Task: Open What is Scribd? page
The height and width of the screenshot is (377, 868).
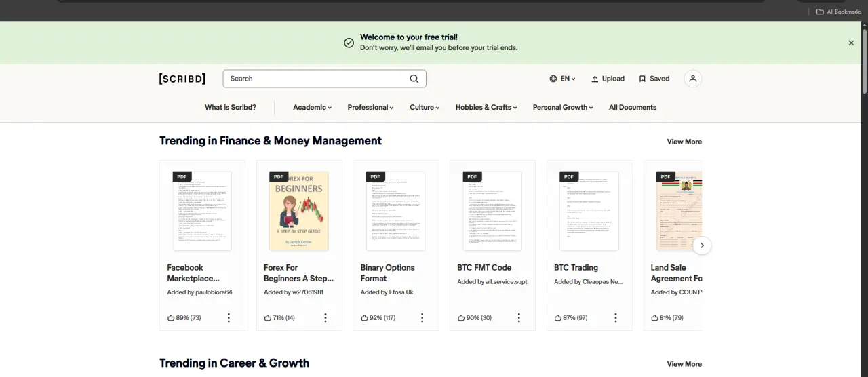Action: click(231, 107)
